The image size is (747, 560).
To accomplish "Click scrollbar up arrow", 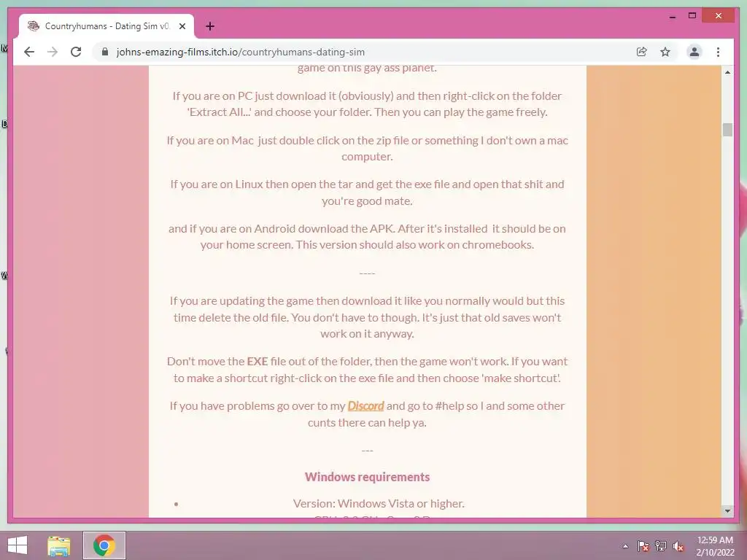I will point(727,72).
